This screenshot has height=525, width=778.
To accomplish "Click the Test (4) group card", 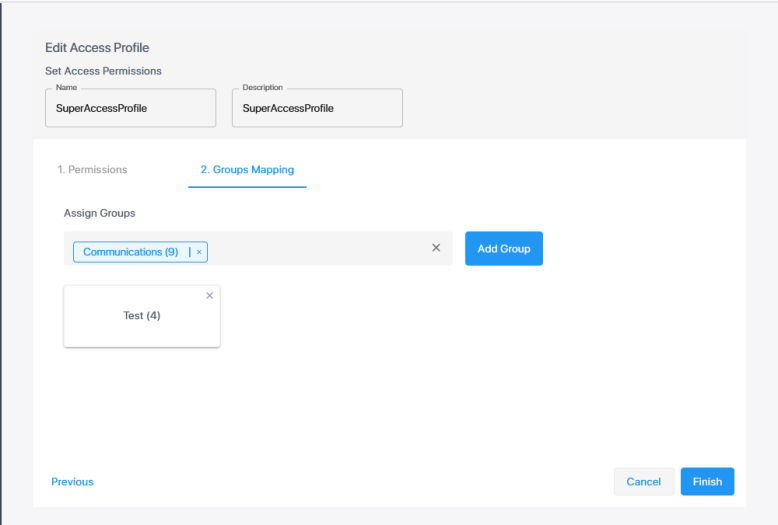I will point(142,317).
